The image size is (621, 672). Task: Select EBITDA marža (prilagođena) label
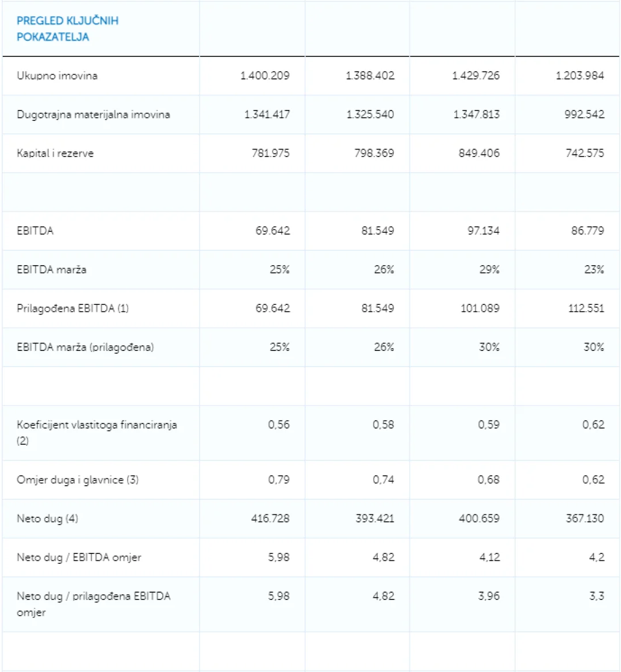[x=85, y=347]
